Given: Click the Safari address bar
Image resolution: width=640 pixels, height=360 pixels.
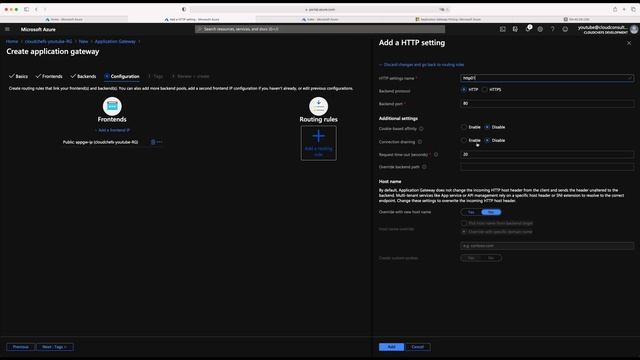Looking at the screenshot, I should [x=320, y=9].
